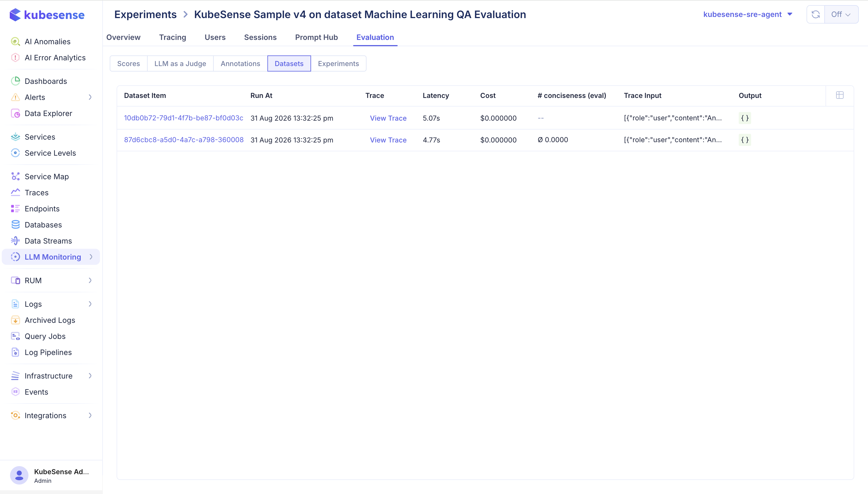View JSON output of the 5.07s row
Viewport: 868px width, 494px height.
[744, 118]
